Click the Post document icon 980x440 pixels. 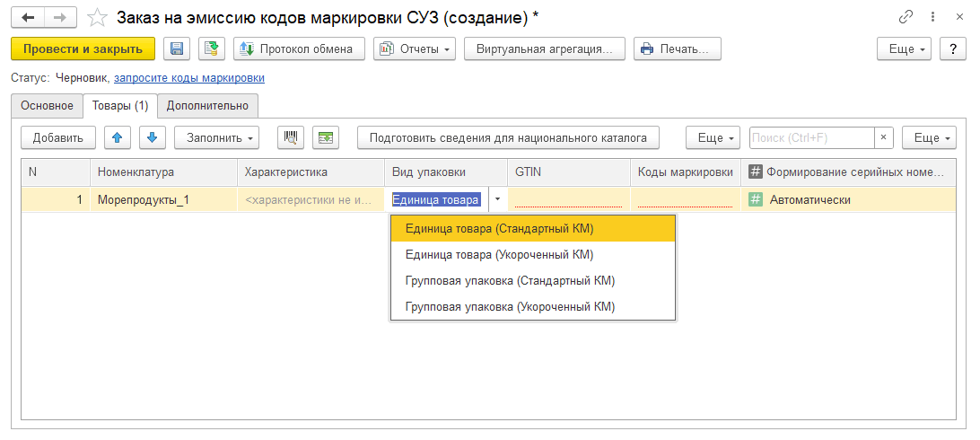pyautogui.click(x=211, y=48)
